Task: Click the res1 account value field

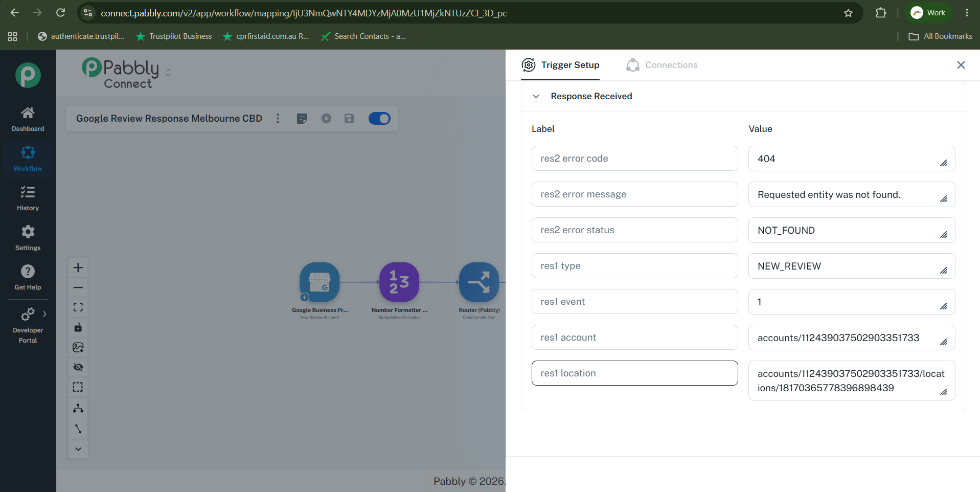Action: (852, 338)
